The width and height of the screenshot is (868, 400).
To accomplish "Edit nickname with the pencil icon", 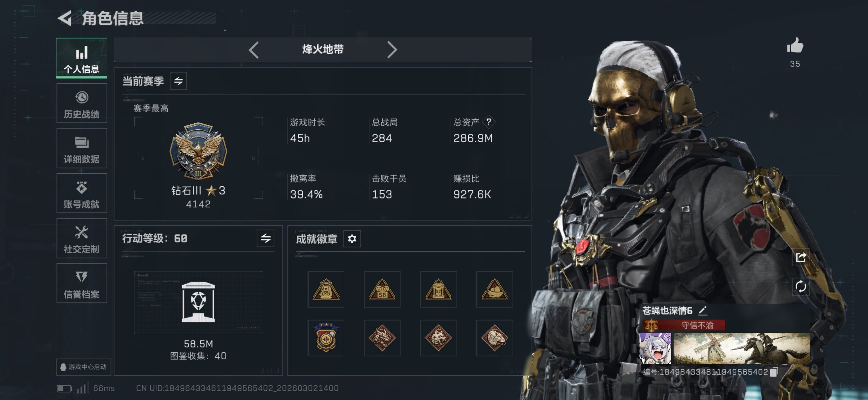I will tap(703, 310).
